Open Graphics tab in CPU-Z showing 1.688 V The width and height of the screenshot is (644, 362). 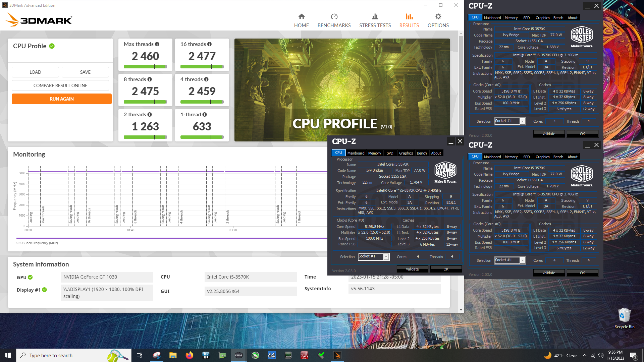click(x=542, y=18)
